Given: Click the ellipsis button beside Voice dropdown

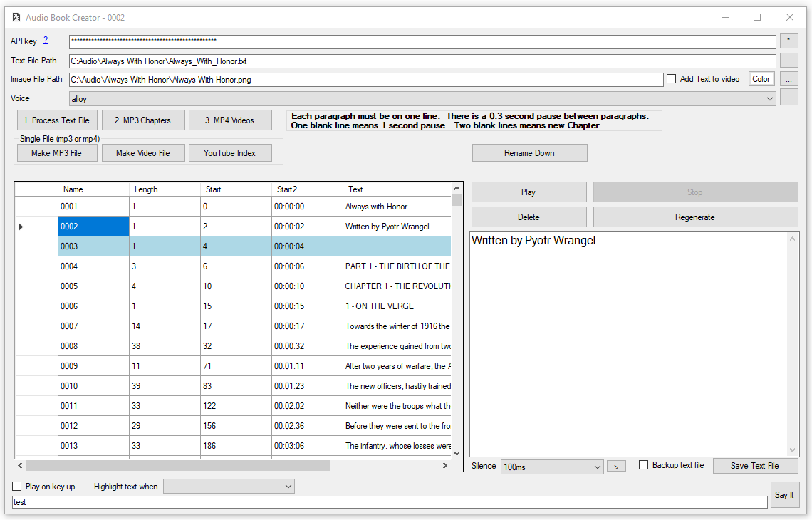Looking at the screenshot, I should pyautogui.click(x=788, y=99).
